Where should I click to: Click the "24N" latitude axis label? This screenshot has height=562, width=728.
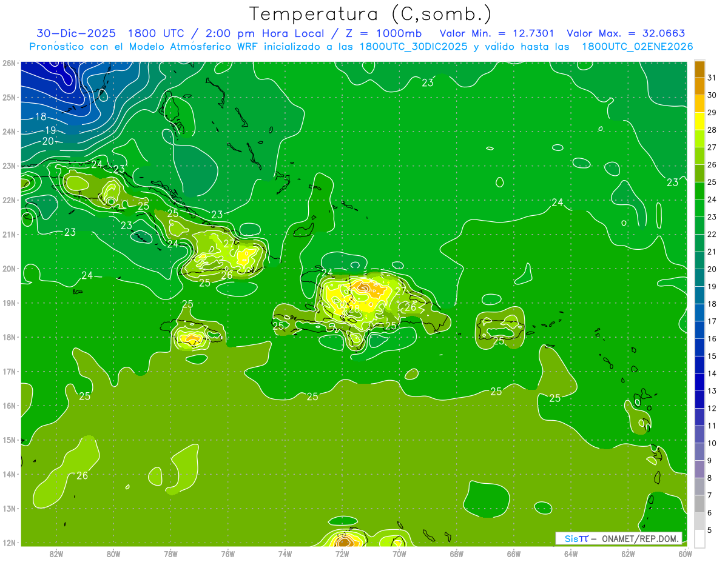8,132
